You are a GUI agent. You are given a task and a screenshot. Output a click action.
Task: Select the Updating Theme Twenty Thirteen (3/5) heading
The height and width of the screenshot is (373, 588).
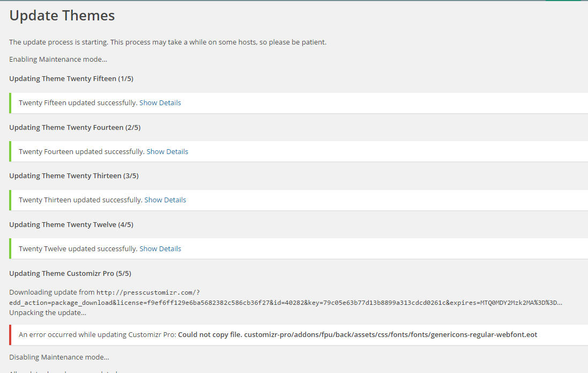(73, 175)
